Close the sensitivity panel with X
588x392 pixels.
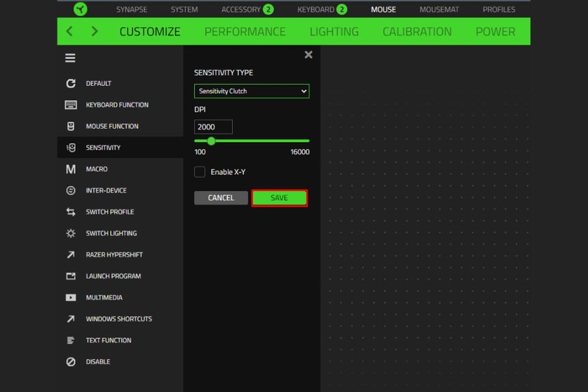click(x=308, y=54)
